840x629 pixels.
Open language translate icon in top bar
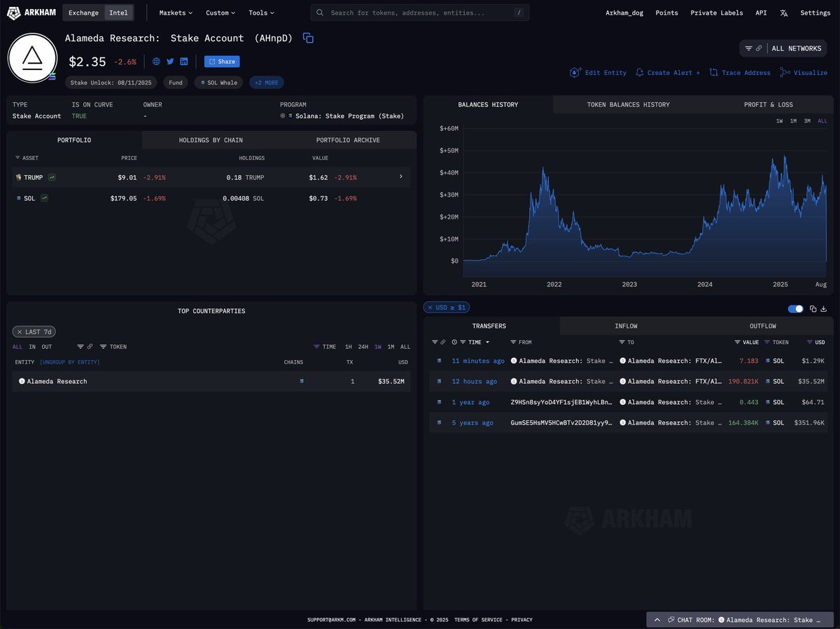point(784,13)
